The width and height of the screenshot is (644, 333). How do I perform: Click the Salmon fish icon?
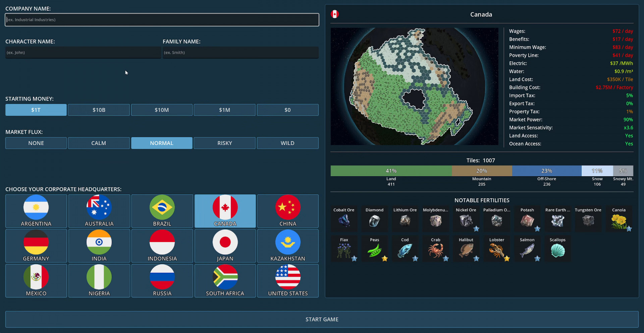pos(527,251)
